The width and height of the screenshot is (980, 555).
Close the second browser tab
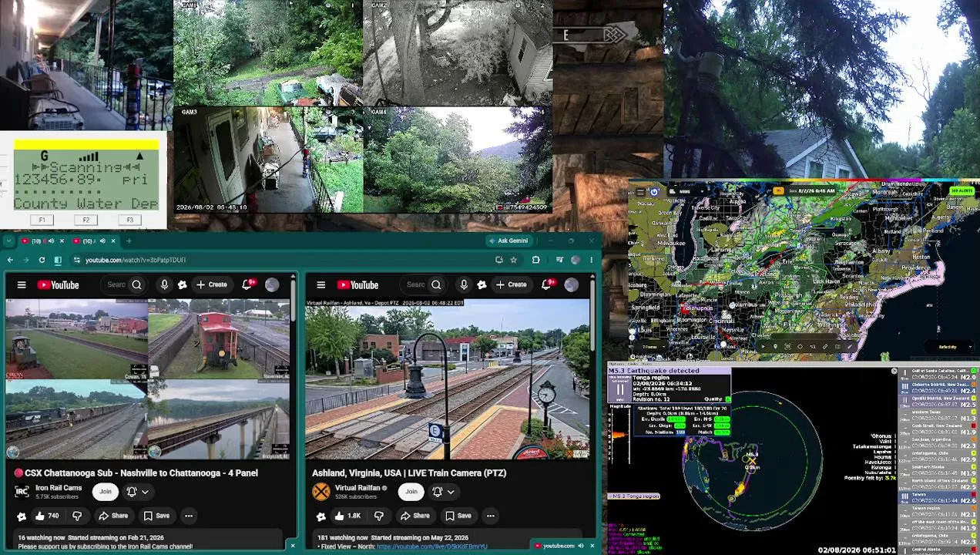point(112,240)
